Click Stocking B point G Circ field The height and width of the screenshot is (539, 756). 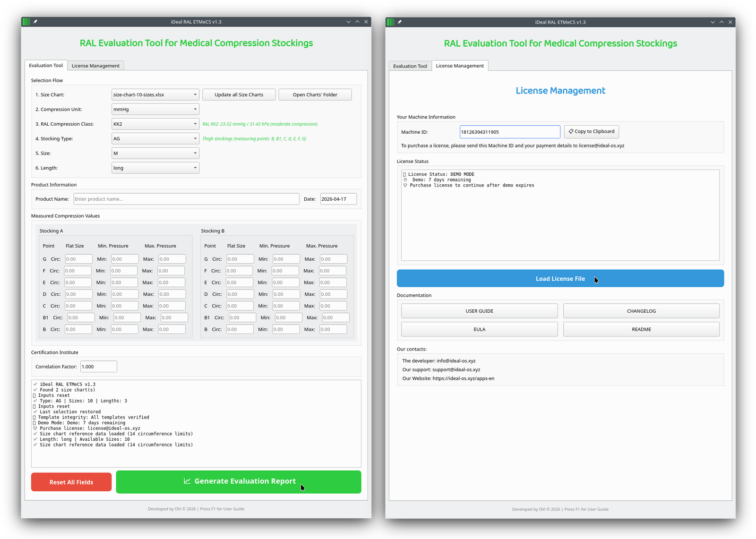pyautogui.click(x=240, y=259)
